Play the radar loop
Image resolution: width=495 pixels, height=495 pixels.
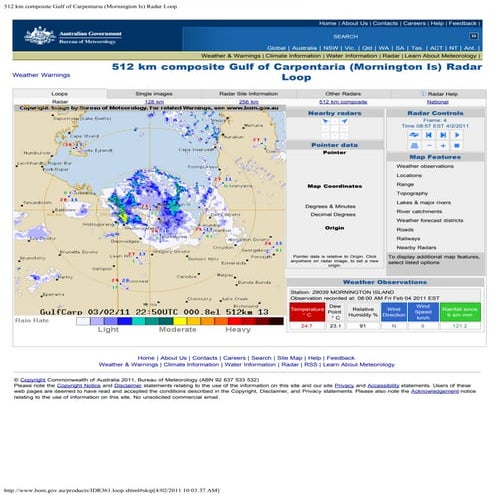[x=457, y=135]
